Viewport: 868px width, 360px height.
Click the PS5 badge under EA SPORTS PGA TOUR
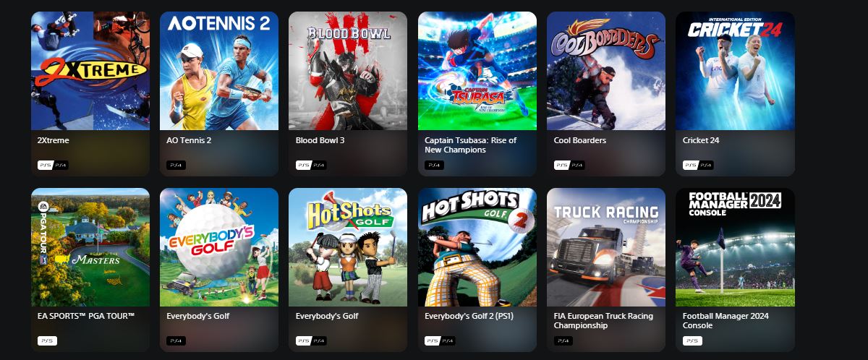click(x=47, y=340)
